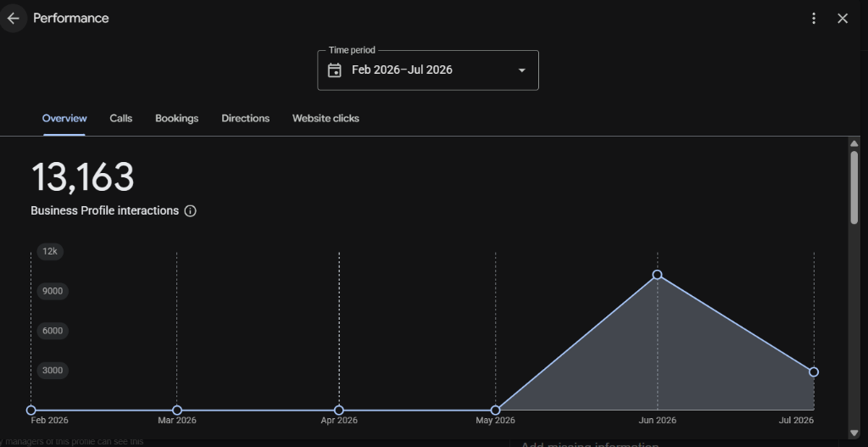Click the calendar icon in Time period
This screenshot has height=447, width=868.
[334, 70]
